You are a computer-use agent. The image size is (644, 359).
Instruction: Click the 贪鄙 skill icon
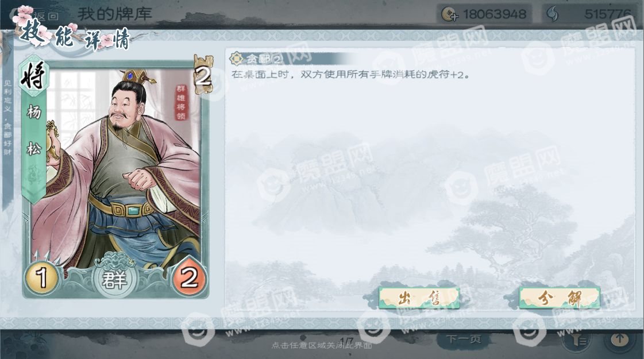click(x=236, y=59)
